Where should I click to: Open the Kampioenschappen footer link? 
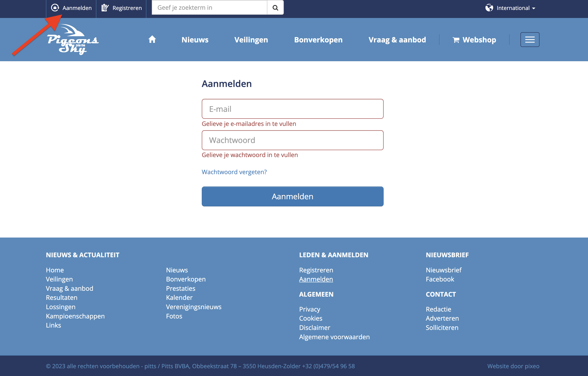(75, 316)
